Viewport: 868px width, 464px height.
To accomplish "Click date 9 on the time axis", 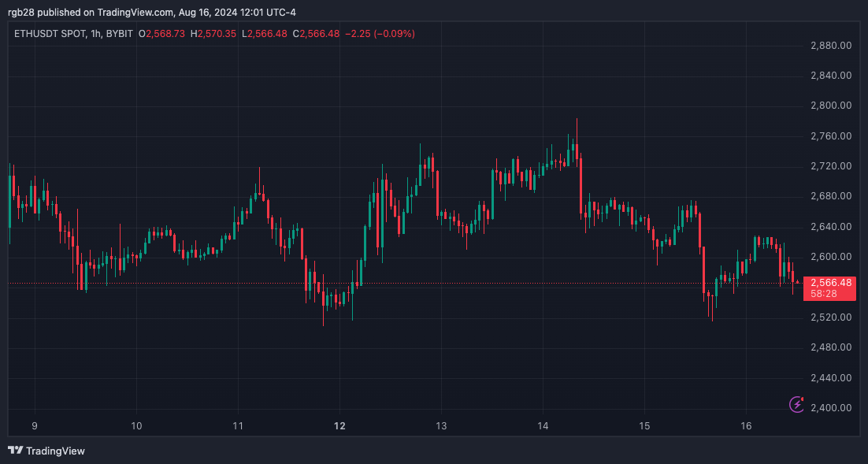I will (35, 426).
